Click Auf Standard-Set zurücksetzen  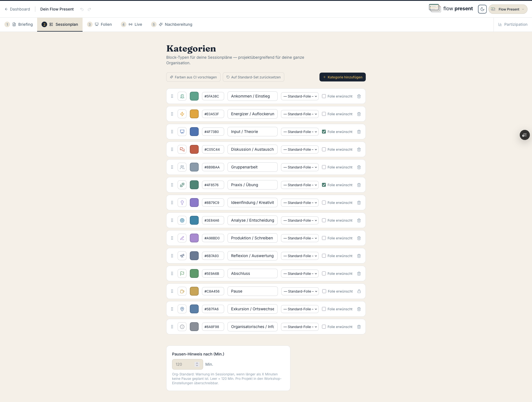click(x=254, y=77)
